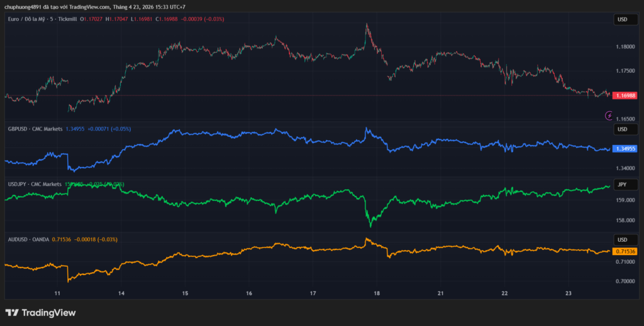Screen dimensions: 644x326
Task: Click the date label 14 on the time axis
Action: coord(121,293)
